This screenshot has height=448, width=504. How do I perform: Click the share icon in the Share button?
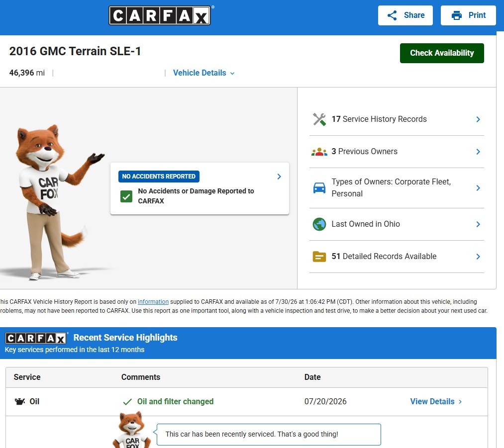coord(392,15)
